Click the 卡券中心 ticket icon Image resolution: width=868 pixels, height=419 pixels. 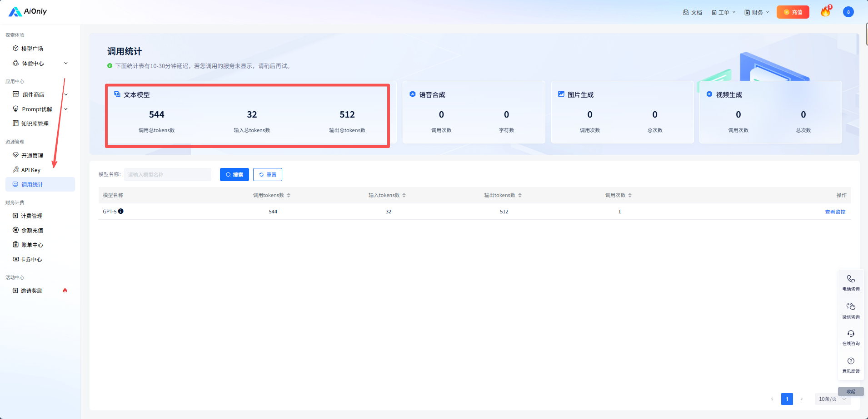(16, 259)
